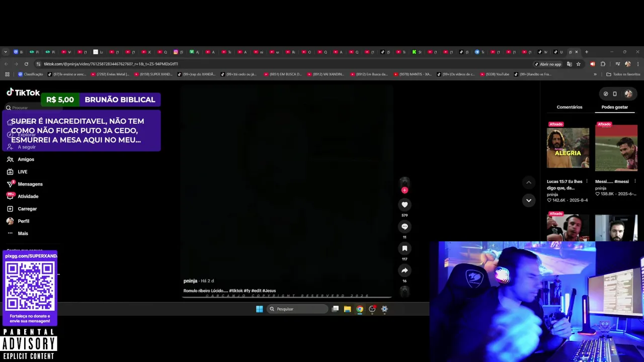Open the tab search dropdown arrow

[x=6, y=52]
